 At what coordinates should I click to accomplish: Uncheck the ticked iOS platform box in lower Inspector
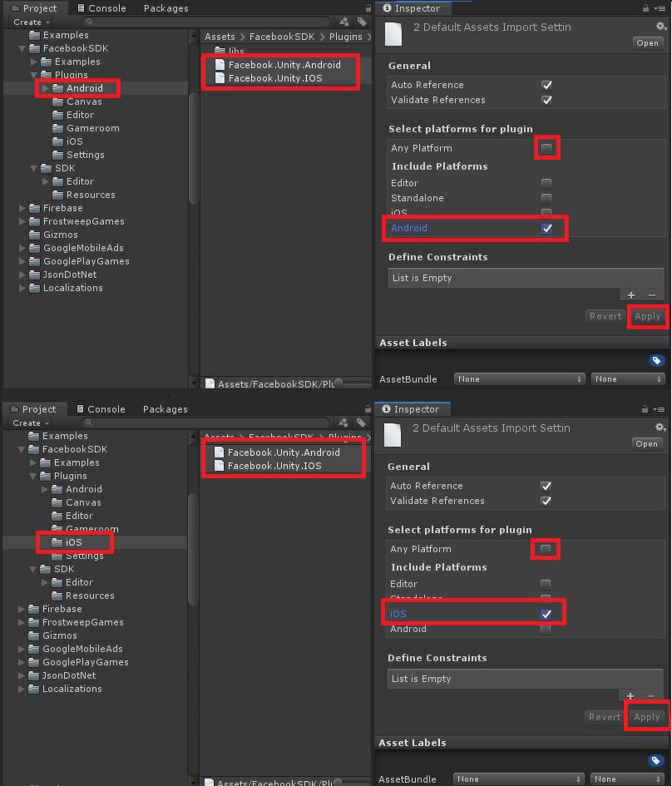(546, 614)
